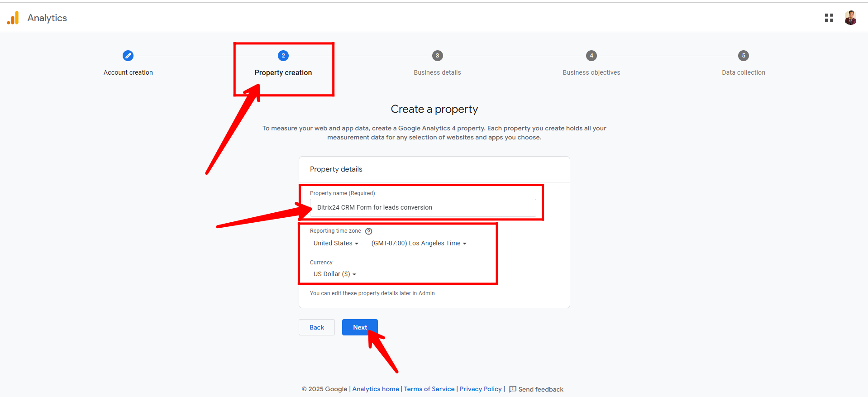The height and width of the screenshot is (397, 868).
Task: Select the Property creation step label
Action: coord(283,72)
